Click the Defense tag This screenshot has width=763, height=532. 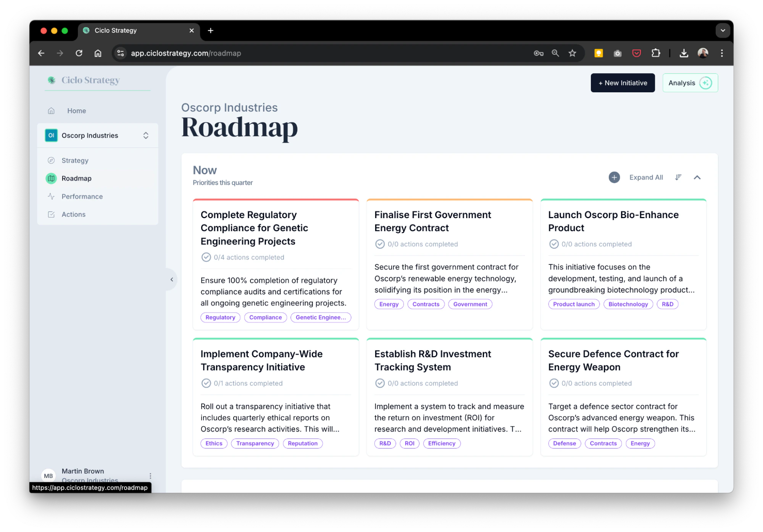coord(564,444)
